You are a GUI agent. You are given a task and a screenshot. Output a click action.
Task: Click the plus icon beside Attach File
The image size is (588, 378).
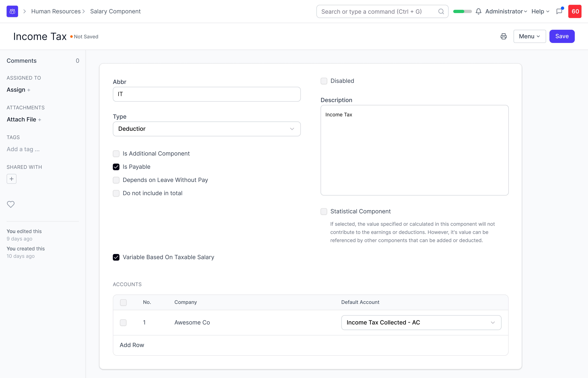[x=40, y=120]
